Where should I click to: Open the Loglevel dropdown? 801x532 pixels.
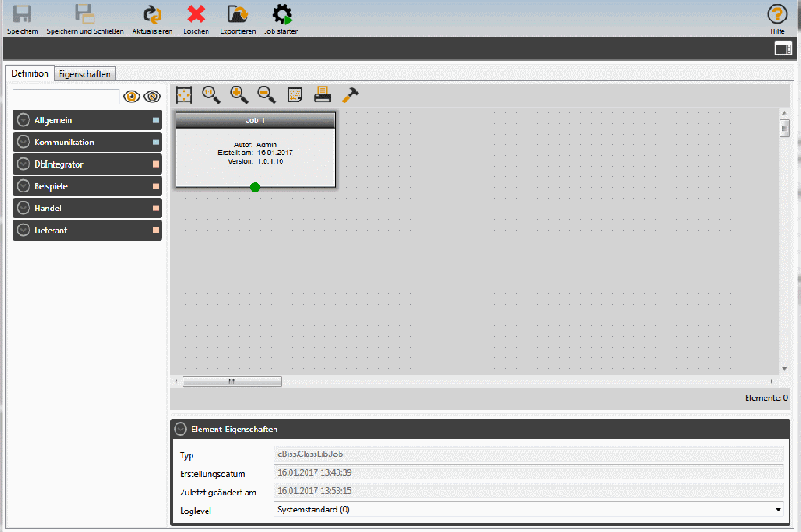(528, 510)
